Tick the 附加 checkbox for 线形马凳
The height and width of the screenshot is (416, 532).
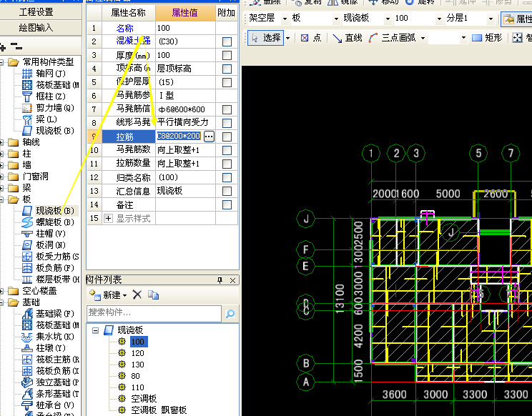pos(227,123)
